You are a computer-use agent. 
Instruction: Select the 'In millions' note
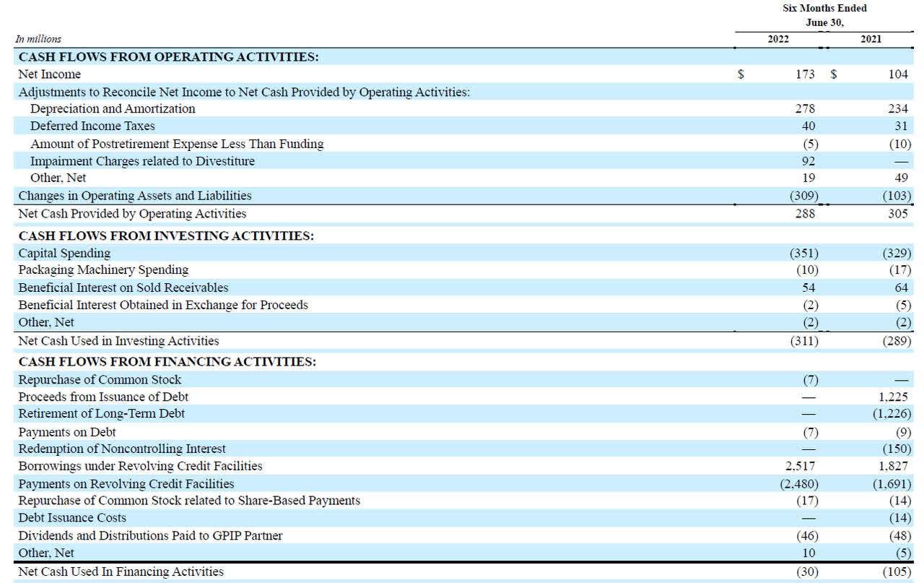[38, 39]
